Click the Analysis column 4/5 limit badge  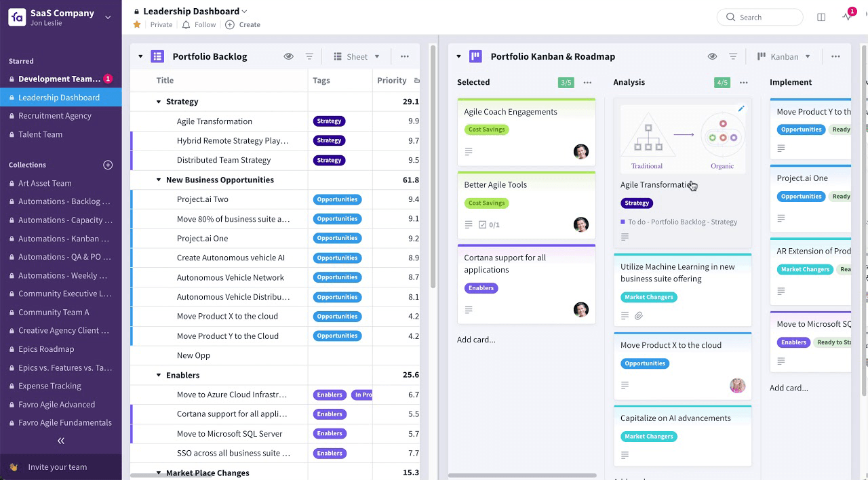point(722,83)
